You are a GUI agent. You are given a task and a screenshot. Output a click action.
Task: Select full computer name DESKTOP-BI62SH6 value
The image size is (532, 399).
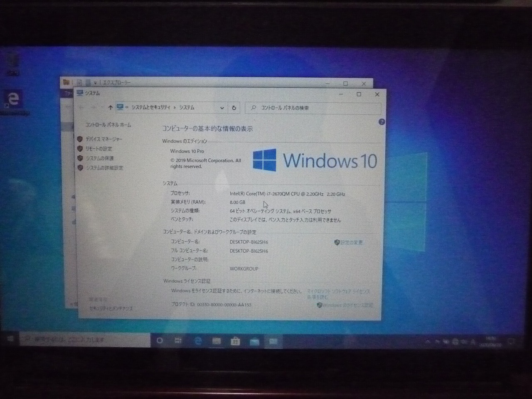(x=249, y=251)
